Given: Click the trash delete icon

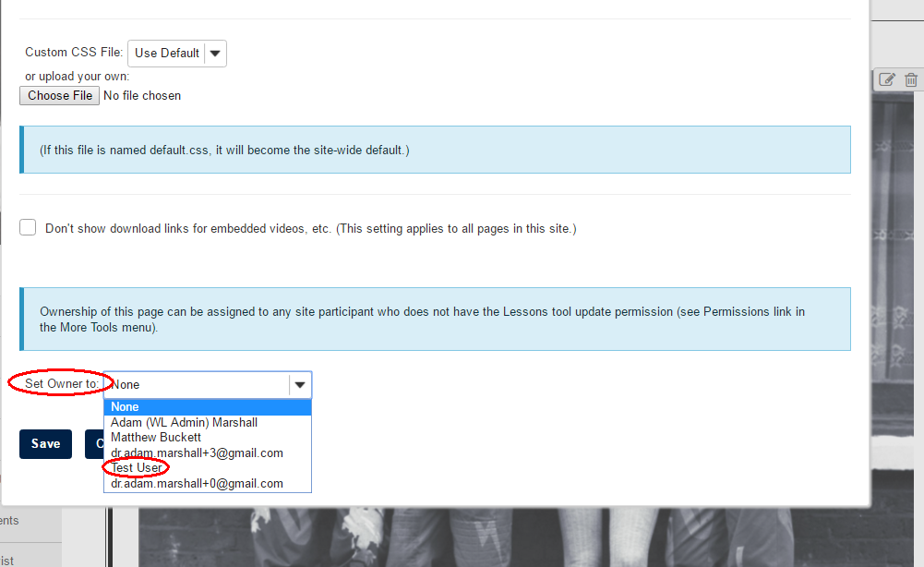Looking at the screenshot, I should tap(911, 79).
